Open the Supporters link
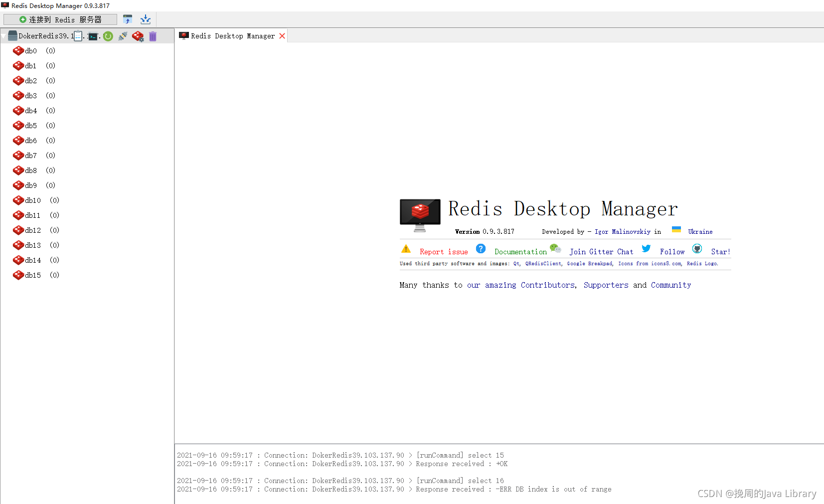The width and height of the screenshot is (824, 504). [606, 285]
